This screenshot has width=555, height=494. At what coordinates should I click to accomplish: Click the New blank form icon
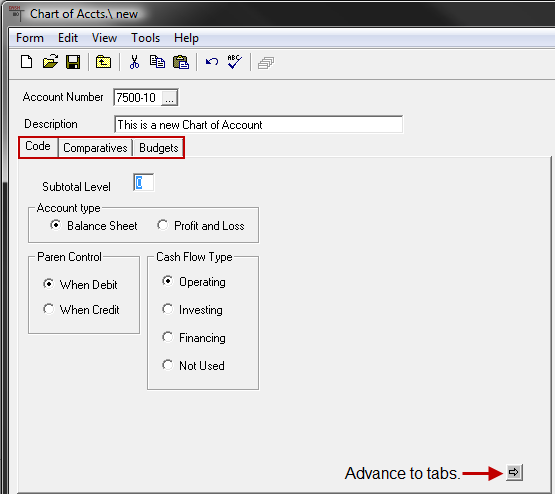point(27,62)
